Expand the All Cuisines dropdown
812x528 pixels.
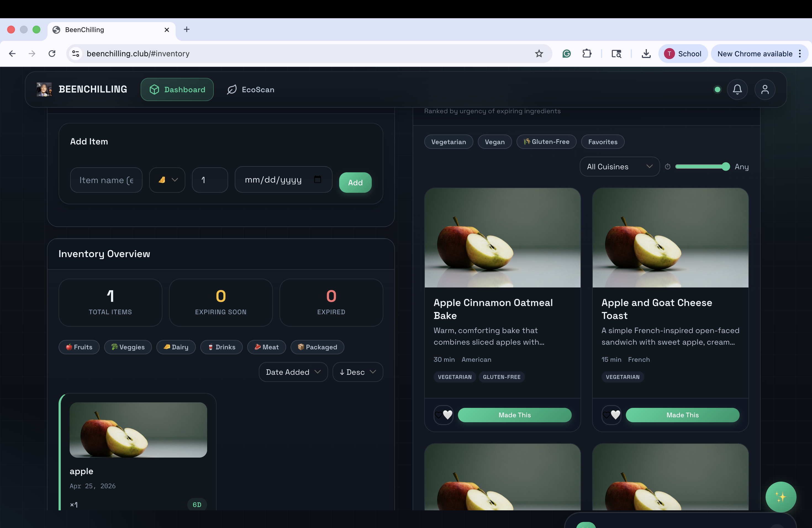(x=619, y=167)
